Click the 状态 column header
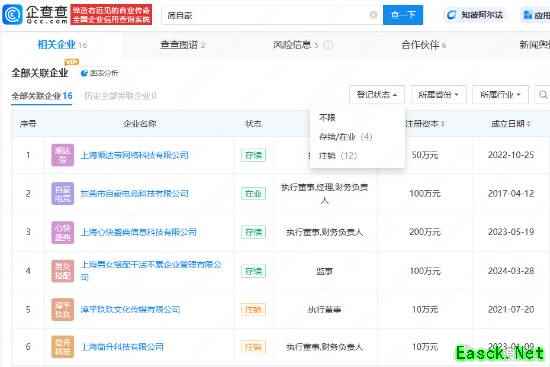The width and height of the screenshot is (550, 367). (253, 124)
